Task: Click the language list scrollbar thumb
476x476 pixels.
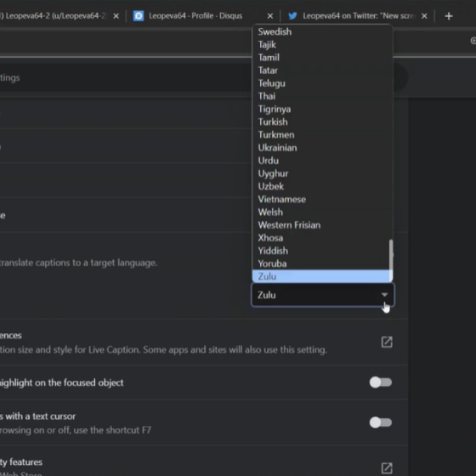Action: (391, 260)
